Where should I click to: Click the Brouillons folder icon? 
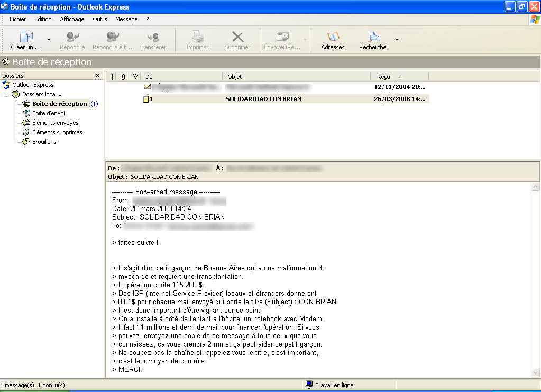(26, 141)
